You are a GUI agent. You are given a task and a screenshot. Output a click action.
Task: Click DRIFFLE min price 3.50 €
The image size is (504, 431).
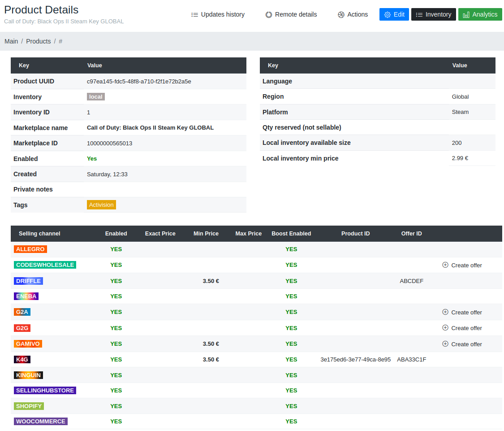coord(211,281)
